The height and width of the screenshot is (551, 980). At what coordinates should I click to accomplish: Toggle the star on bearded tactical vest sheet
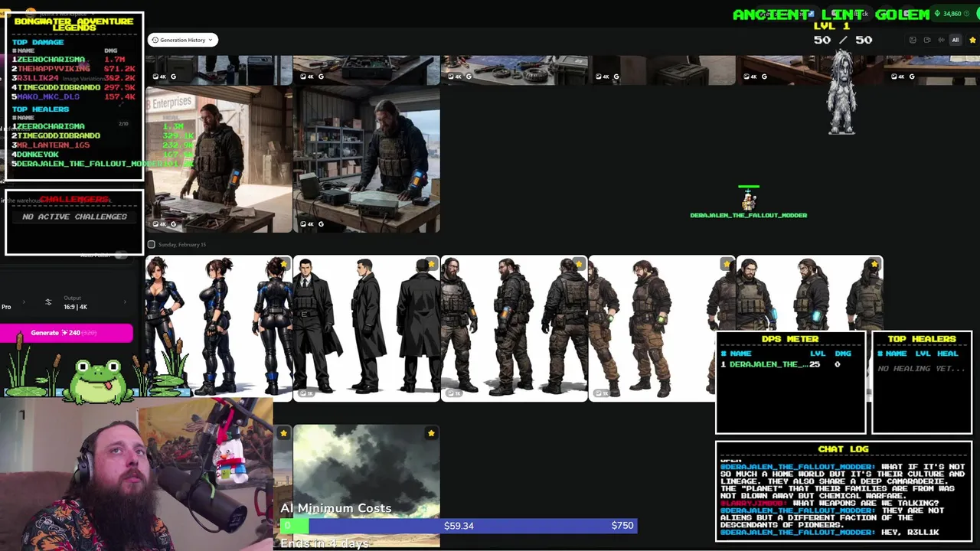(x=579, y=264)
